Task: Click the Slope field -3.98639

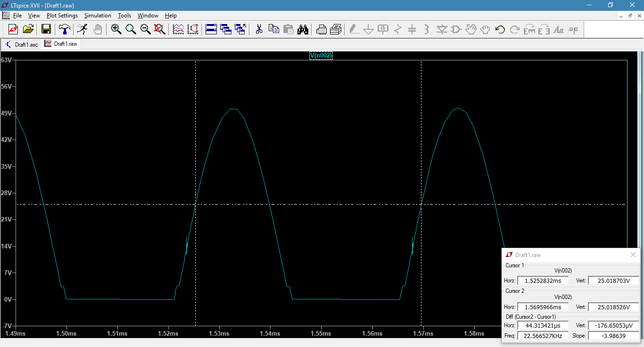Action: 613,336
